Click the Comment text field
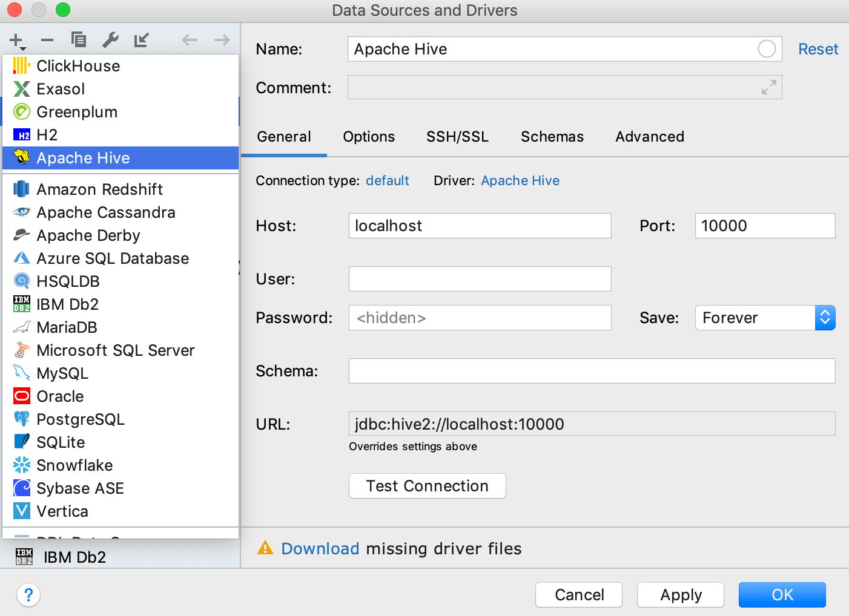 (x=564, y=87)
